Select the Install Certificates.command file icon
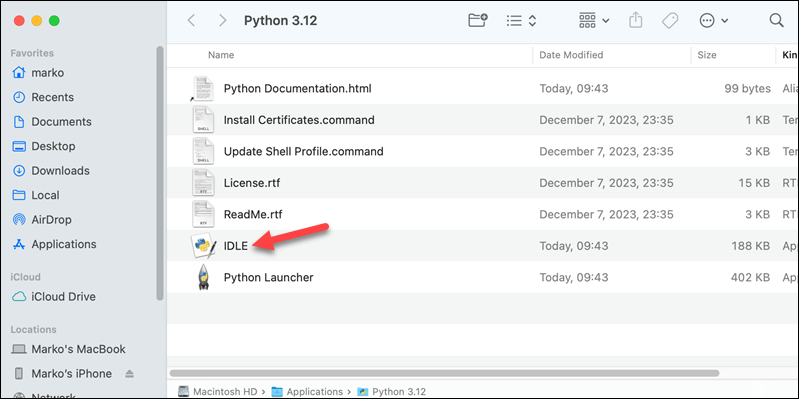Screen dimensions: 799x399 (x=203, y=120)
